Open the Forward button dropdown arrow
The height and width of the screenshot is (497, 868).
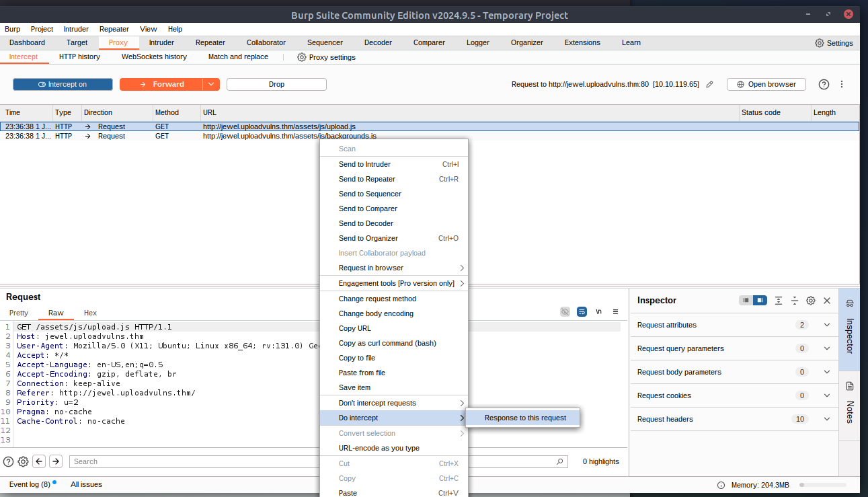(212, 84)
